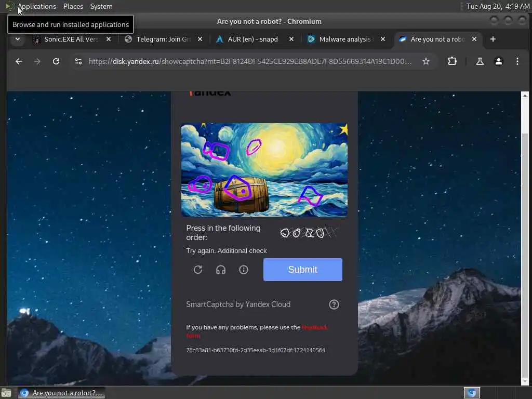Switch to audio captcha headphones icon

[x=221, y=270]
